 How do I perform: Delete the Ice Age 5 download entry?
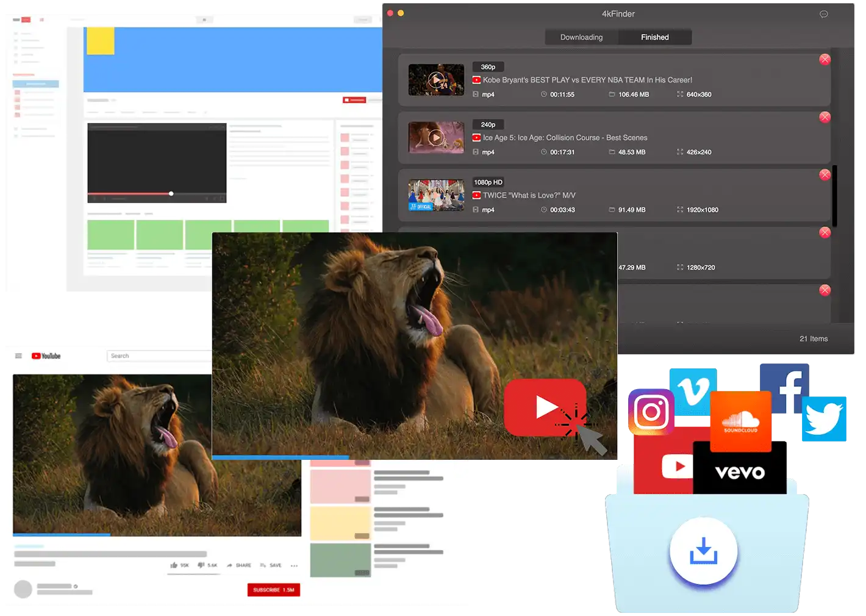(x=825, y=117)
